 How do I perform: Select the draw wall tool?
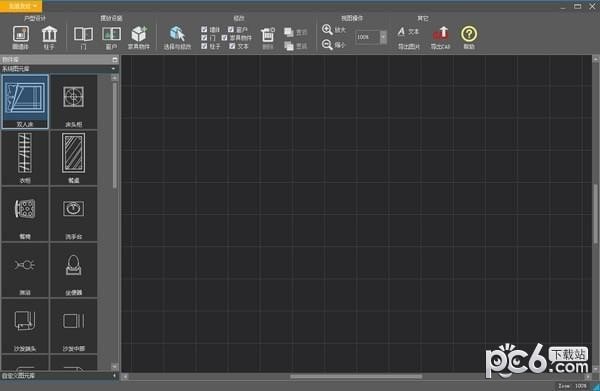click(x=21, y=37)
